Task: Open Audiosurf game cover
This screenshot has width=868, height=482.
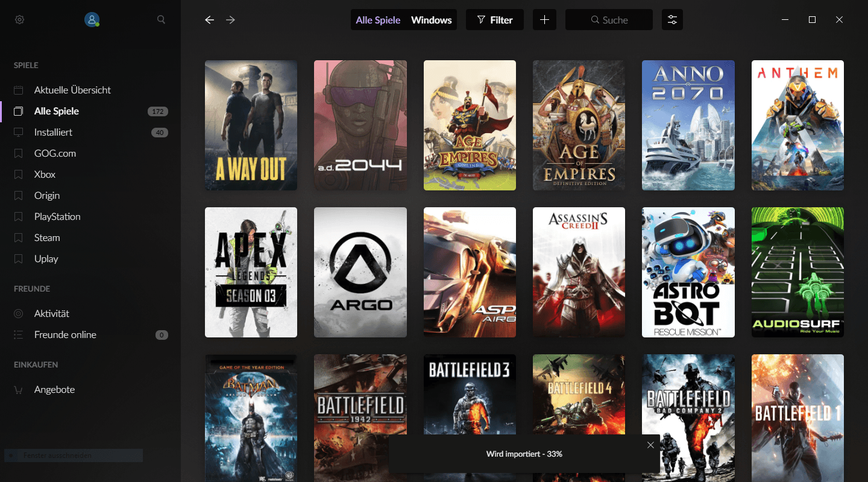Action: [797, 272]
